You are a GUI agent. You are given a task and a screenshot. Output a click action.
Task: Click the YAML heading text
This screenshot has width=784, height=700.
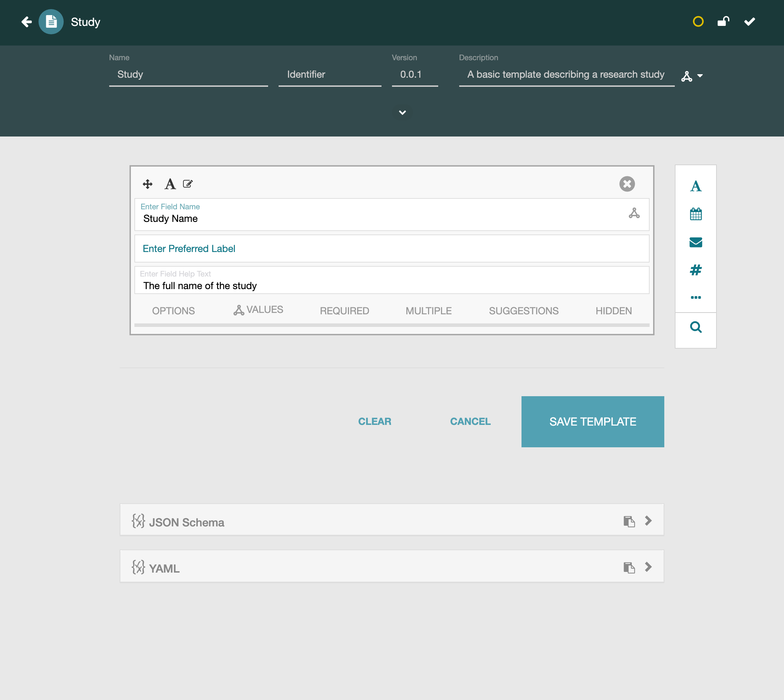(164, 568)
